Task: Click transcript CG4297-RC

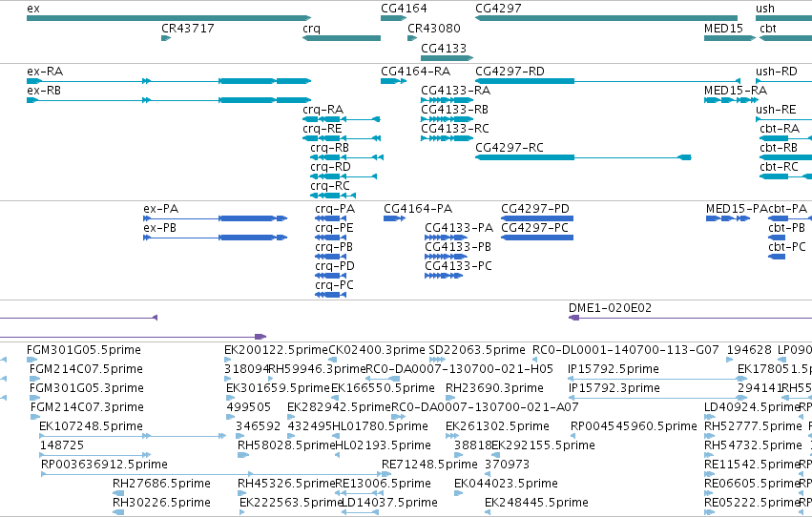Action: [583, 156]
